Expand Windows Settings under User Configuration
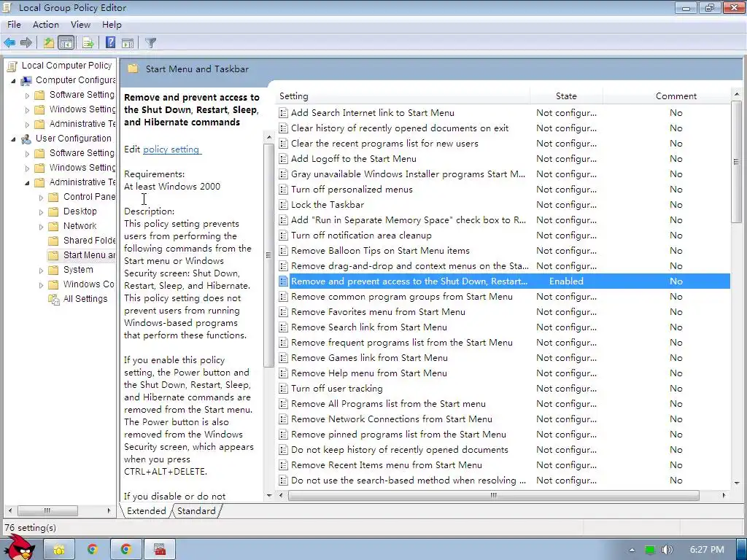This screenshot has height=560, width=747. point(27,168)
